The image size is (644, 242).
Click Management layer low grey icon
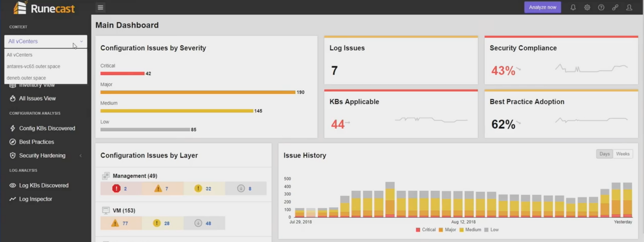241,189
